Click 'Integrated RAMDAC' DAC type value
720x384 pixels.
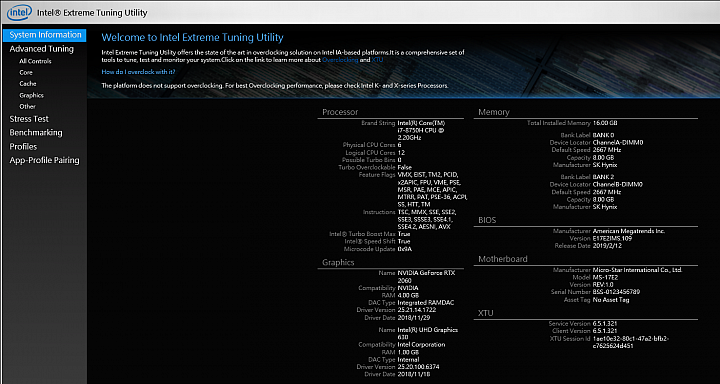click(x=426, y=303)
